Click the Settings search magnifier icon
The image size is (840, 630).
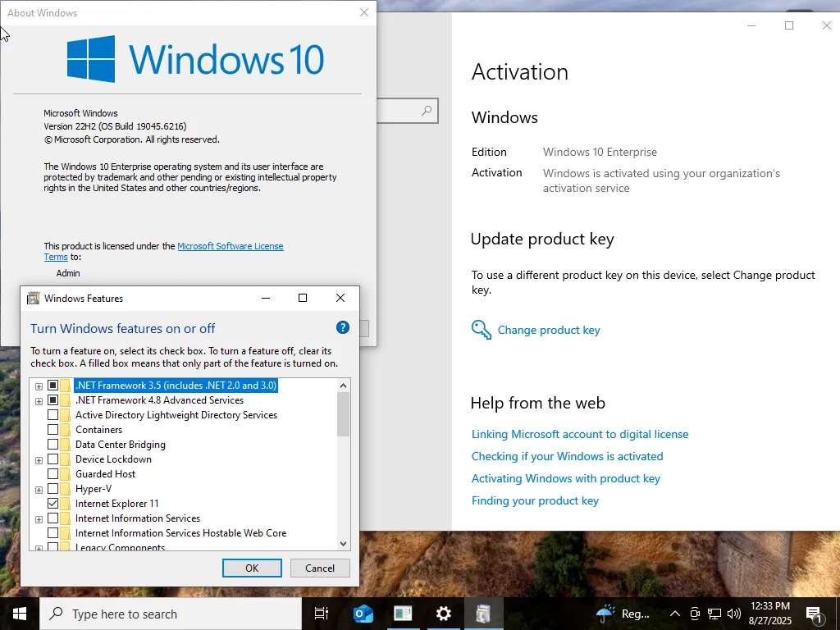pyautogui.click(x=427, y=111)
